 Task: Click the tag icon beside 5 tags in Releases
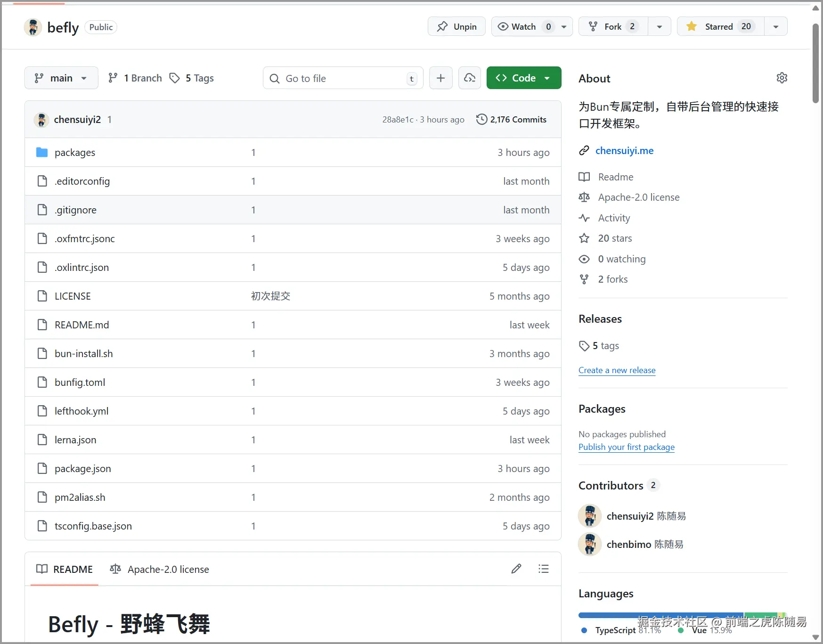click(x=584, y=346)
